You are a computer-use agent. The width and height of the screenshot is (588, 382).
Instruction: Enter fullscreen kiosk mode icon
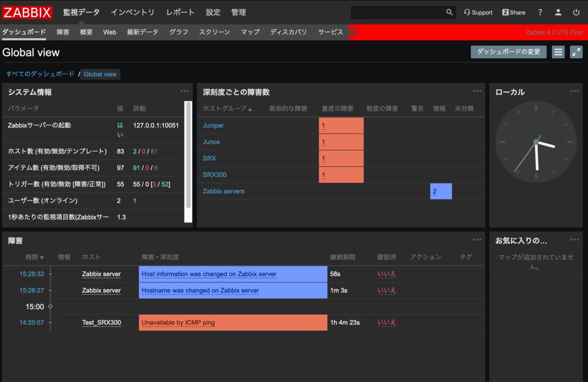(576, 52)
